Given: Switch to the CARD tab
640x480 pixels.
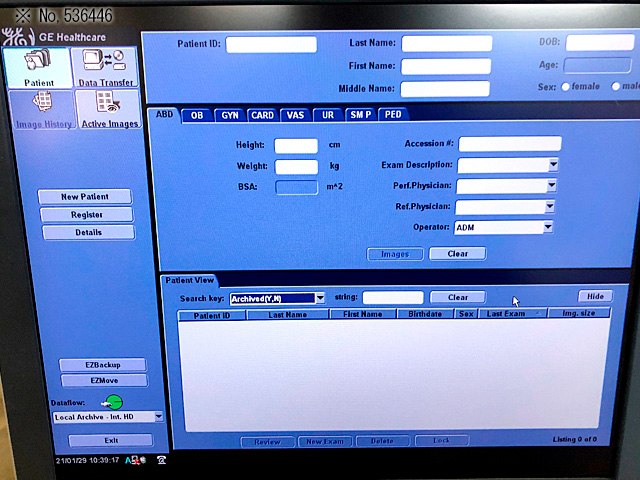Looking at the screenshot, I should (262, 116).
